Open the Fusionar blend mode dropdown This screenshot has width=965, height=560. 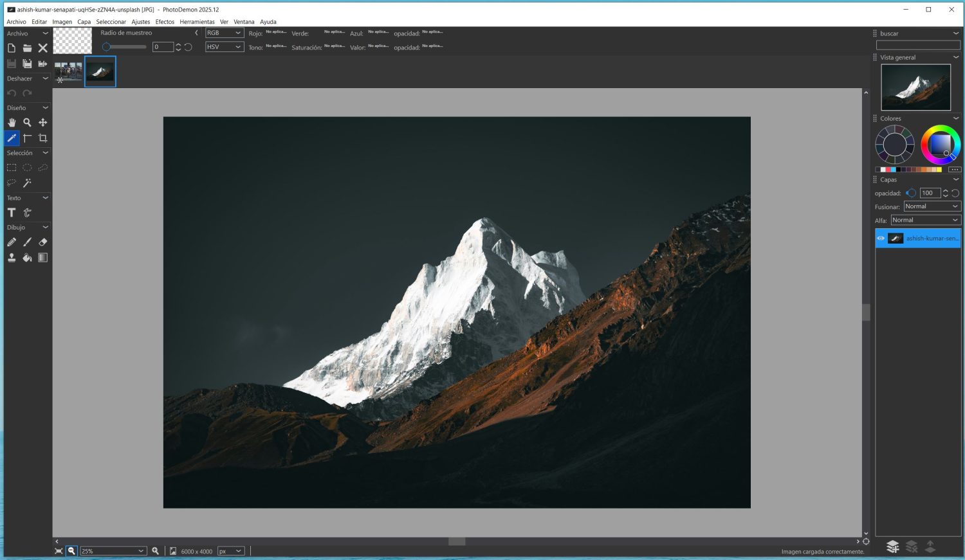tap(931, 206)
